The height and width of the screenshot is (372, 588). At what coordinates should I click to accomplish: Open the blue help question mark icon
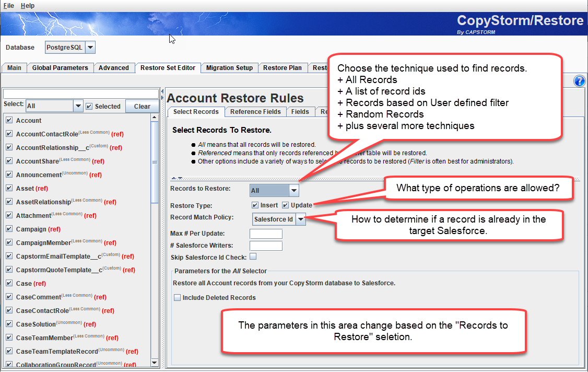click(x=579, y=80)
